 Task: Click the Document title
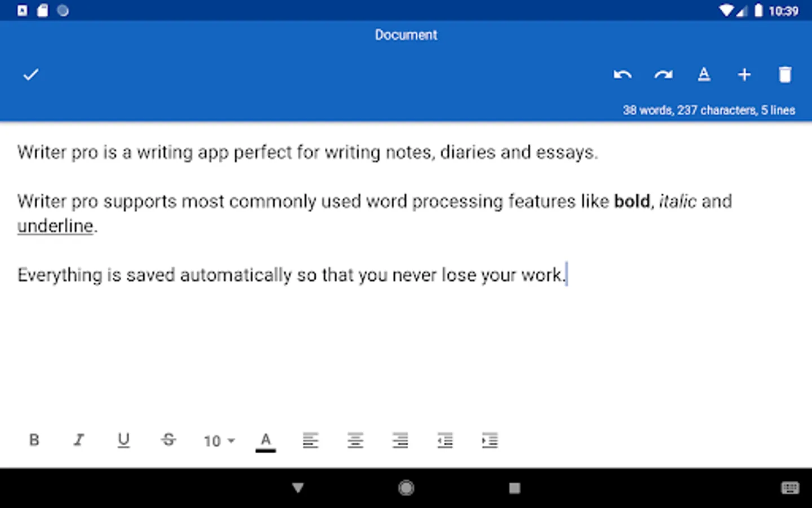(406, 35)
